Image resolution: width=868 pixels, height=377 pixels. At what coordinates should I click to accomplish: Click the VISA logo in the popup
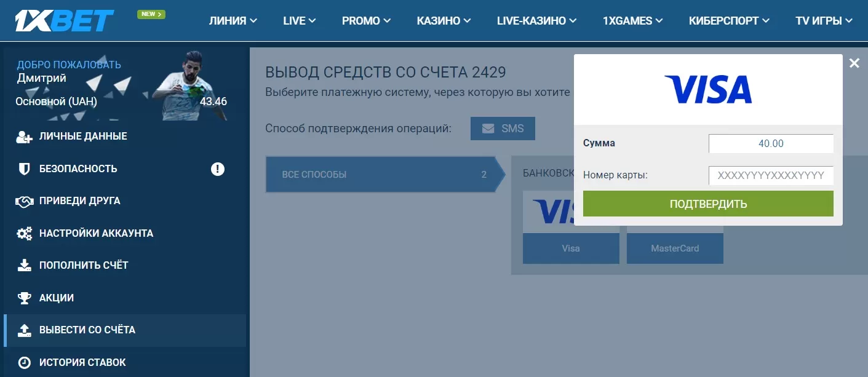pyautogui.click(x=707, y=88)
